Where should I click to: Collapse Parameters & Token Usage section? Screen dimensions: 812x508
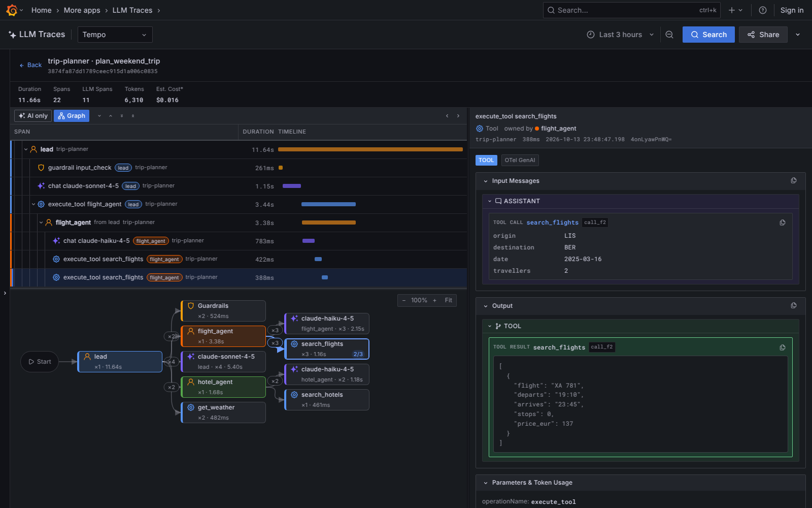click(x=486, y=483)
